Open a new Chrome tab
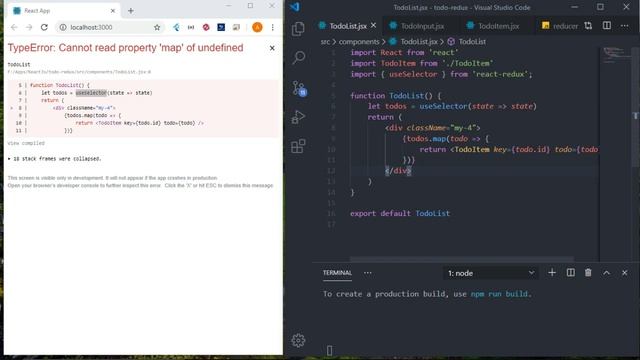This screenshot has width=640, height=360. [x=131, y=11]
